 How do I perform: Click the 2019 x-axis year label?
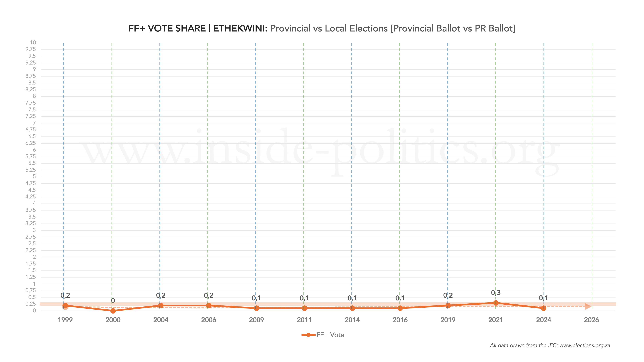pyautogui.click(x=448, y=320)
